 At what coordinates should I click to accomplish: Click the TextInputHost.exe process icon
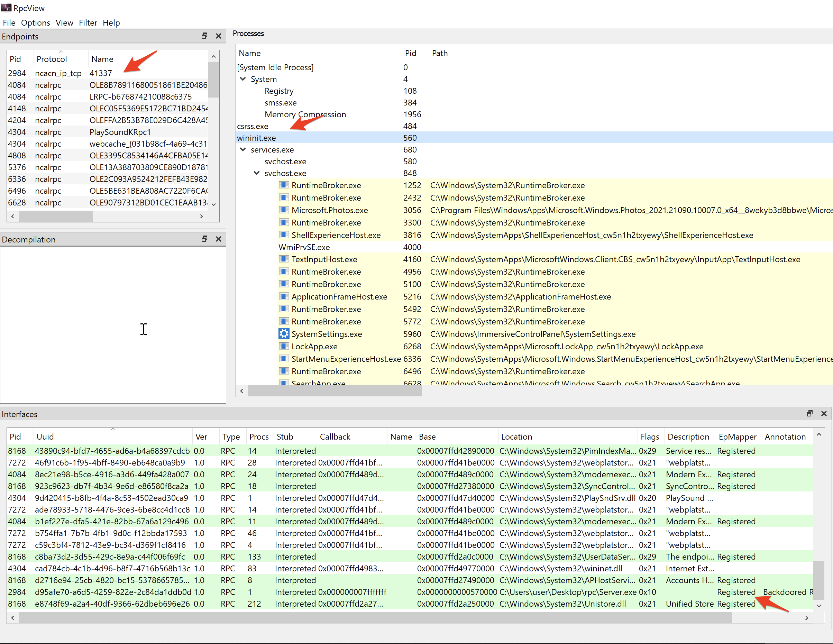[283, 259]
